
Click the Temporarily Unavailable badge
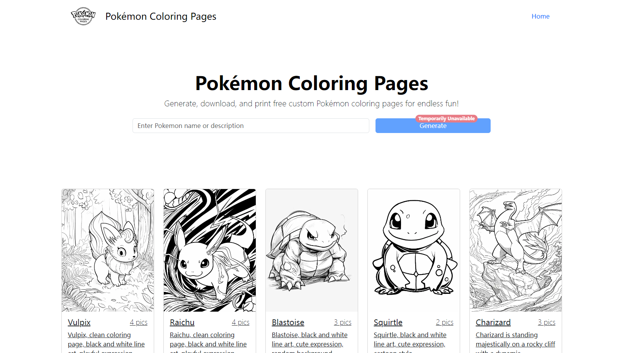[446, 119]
